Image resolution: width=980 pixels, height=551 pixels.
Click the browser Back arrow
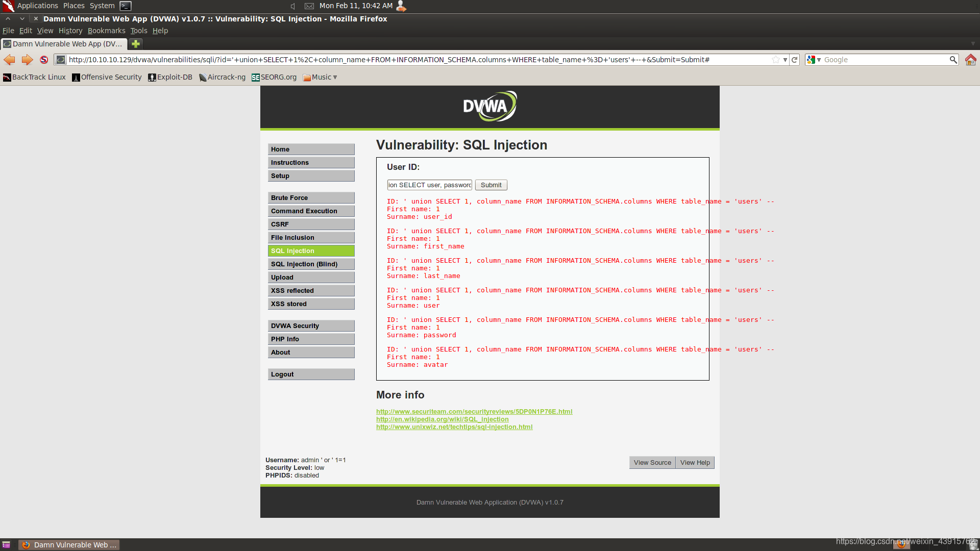(x=9, y=60)
